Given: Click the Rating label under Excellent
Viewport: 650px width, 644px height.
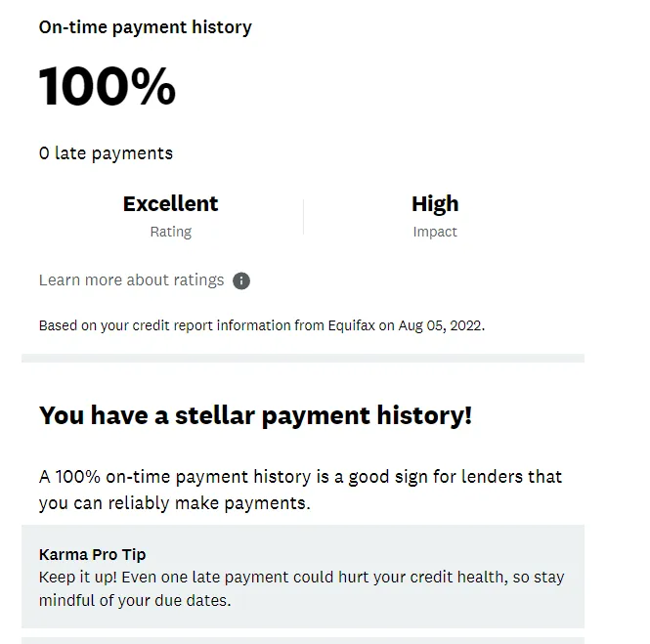Looking at the screenshot, I should 170,232.
